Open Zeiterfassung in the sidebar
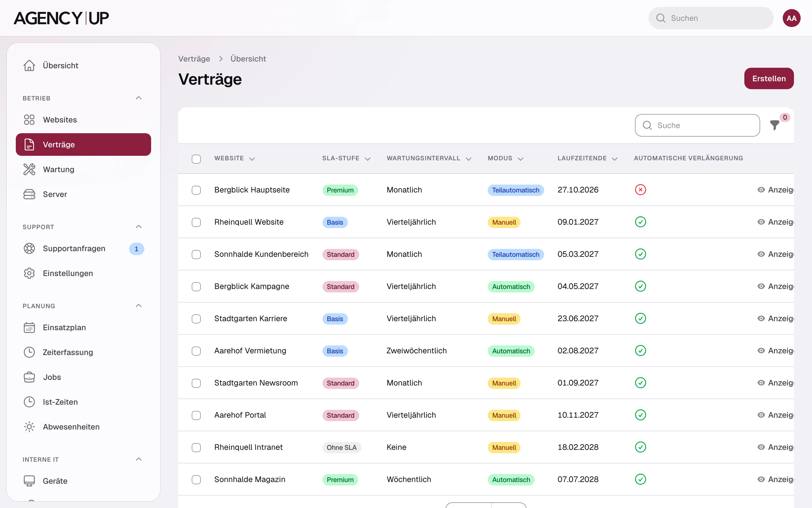 [x=83, y=352]
